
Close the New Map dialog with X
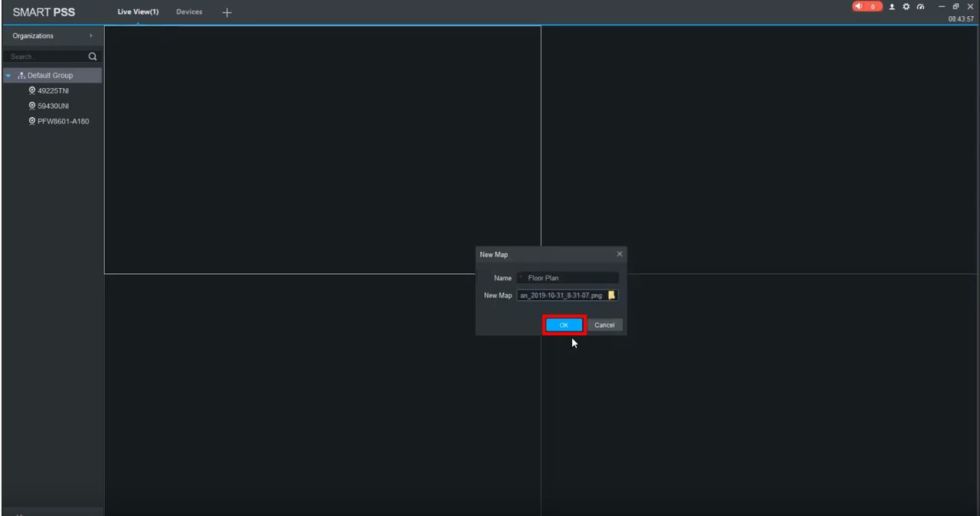[619, 253]
